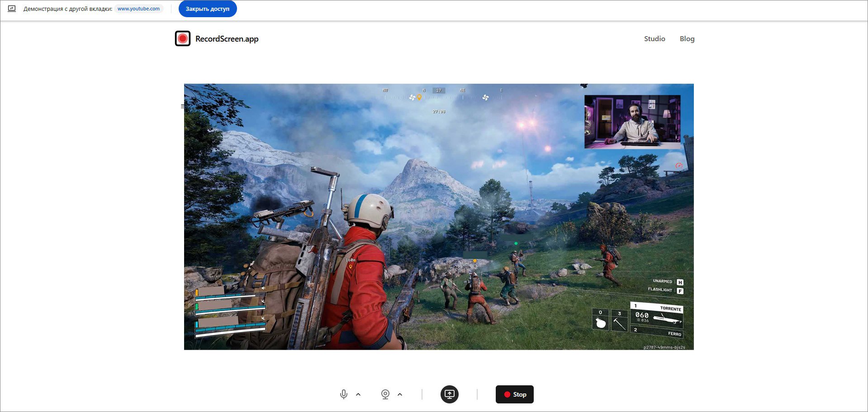Click the H key icon beside Unarmed

(x=680, y=282)
